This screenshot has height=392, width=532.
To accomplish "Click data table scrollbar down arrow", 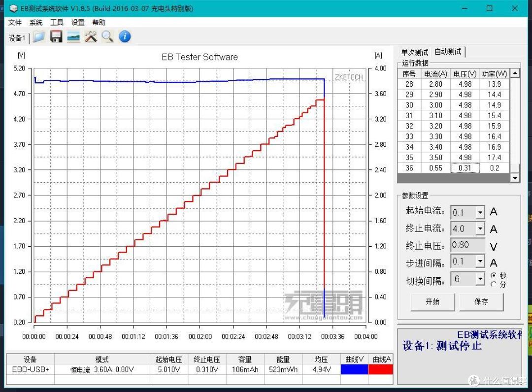I will tap(515, 178).
